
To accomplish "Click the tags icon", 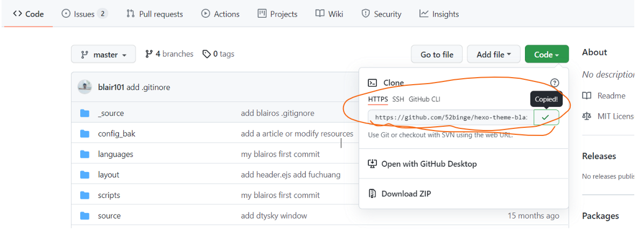I will [206, 54].
